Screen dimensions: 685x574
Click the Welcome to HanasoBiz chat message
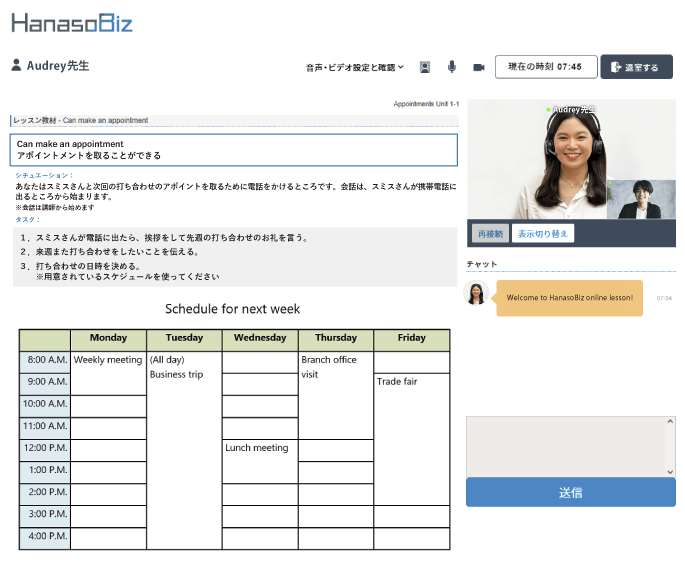tap(569, 298)
